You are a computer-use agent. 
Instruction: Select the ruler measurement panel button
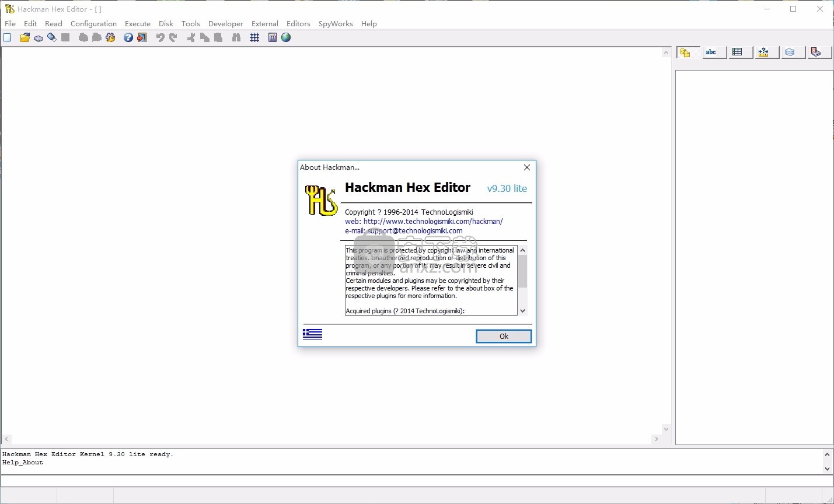(767, 52)
